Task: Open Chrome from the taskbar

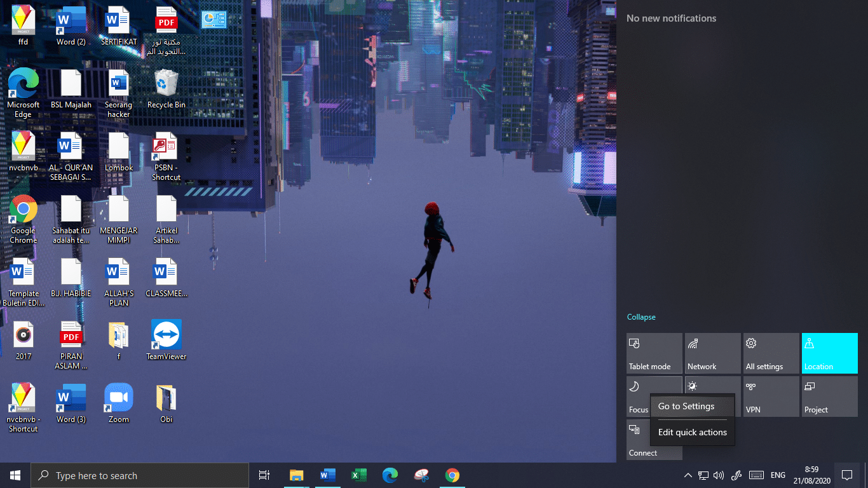Action: pos(452,475)
